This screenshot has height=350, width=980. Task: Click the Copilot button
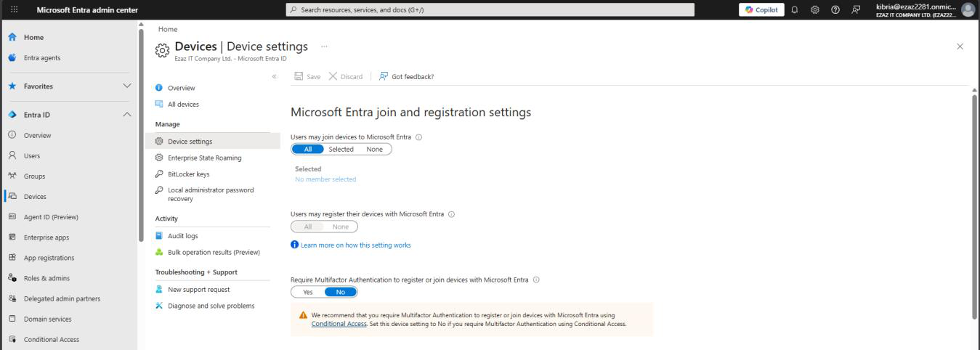point(761,9)
